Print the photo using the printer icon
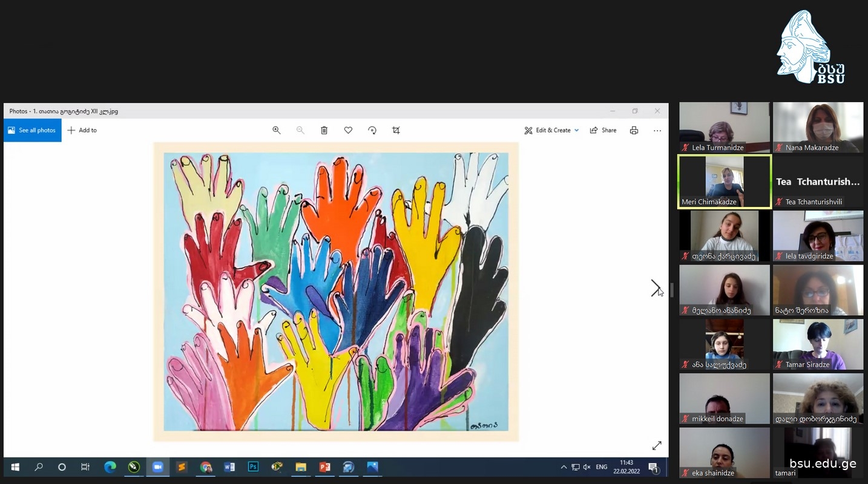The image size is (868, 484). click(x=634, y=130)
